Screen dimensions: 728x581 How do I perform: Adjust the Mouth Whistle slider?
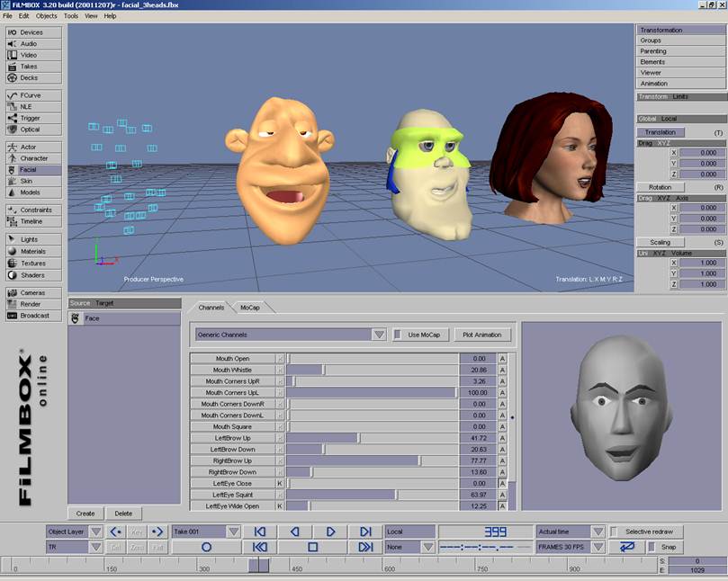(373, 370)
